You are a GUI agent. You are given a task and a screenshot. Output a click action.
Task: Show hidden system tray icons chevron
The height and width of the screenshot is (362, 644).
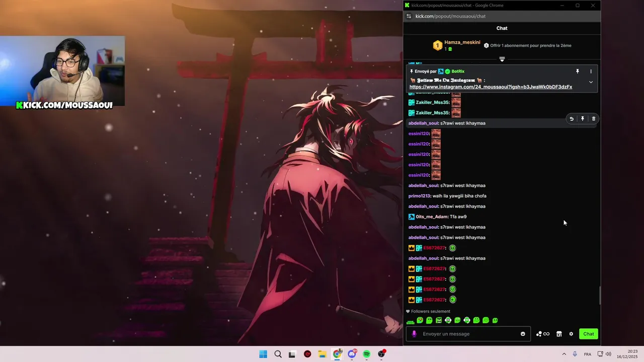[x=564, y=354]
